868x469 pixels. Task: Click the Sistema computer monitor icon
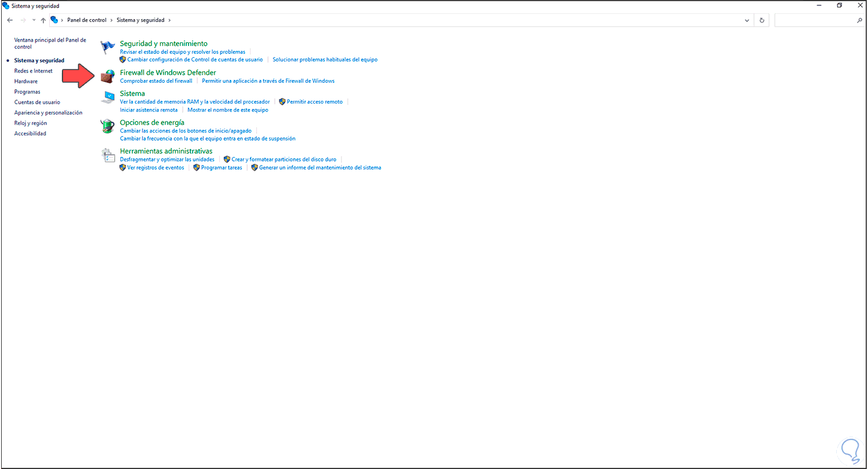click(108, 97)
